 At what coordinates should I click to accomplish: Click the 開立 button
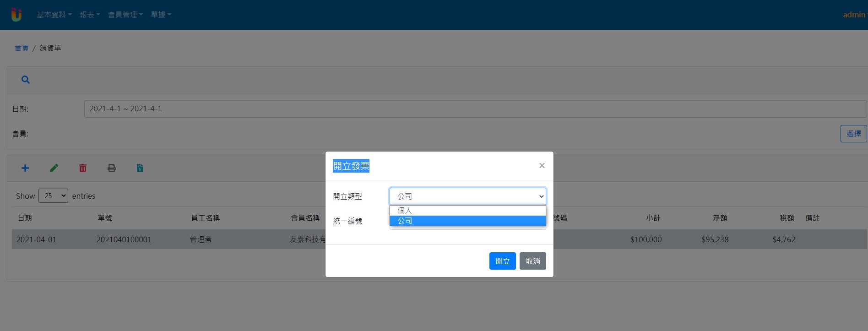pos(502,261)
